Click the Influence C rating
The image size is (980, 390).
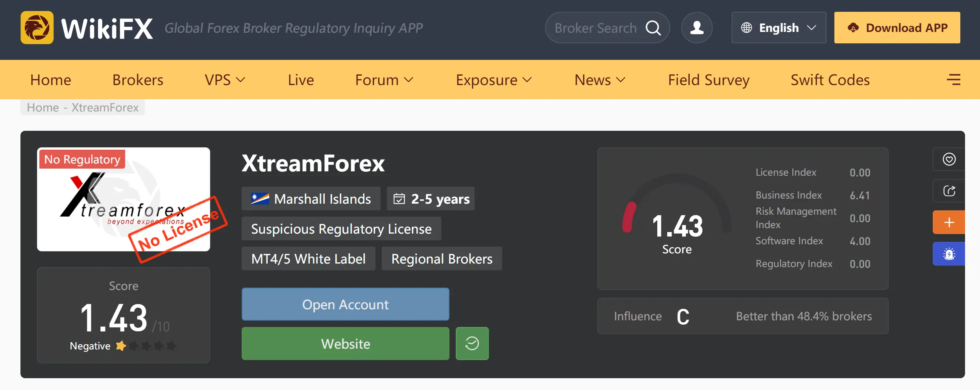click(683, 317)
